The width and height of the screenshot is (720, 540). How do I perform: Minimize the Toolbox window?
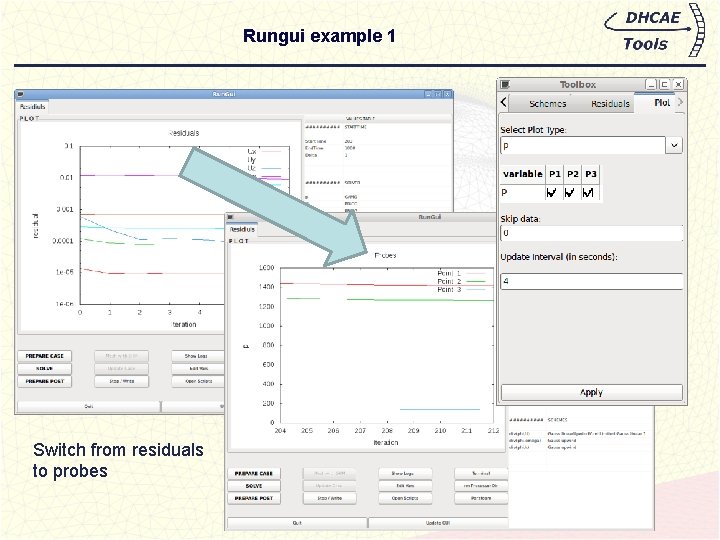click(651, 84)
